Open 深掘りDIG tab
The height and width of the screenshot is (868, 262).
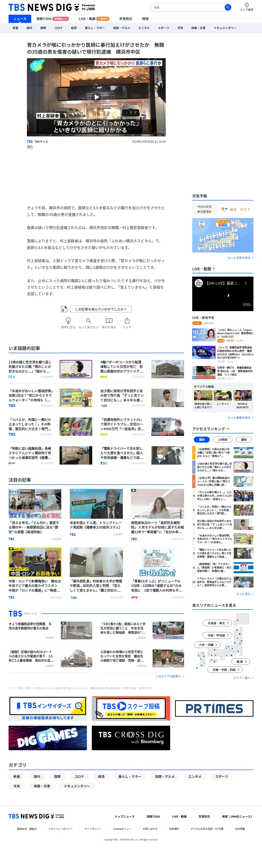pos(52,19)
